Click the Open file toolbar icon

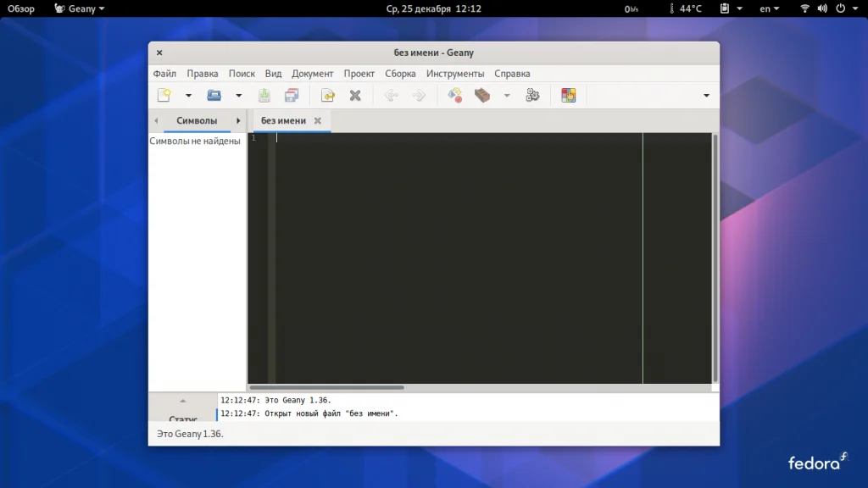[214, 96]
